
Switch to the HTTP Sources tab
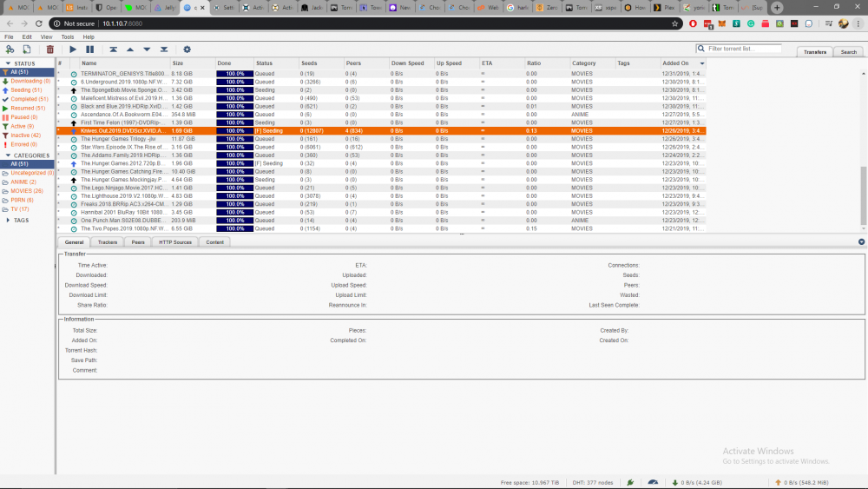coord(175,242)
